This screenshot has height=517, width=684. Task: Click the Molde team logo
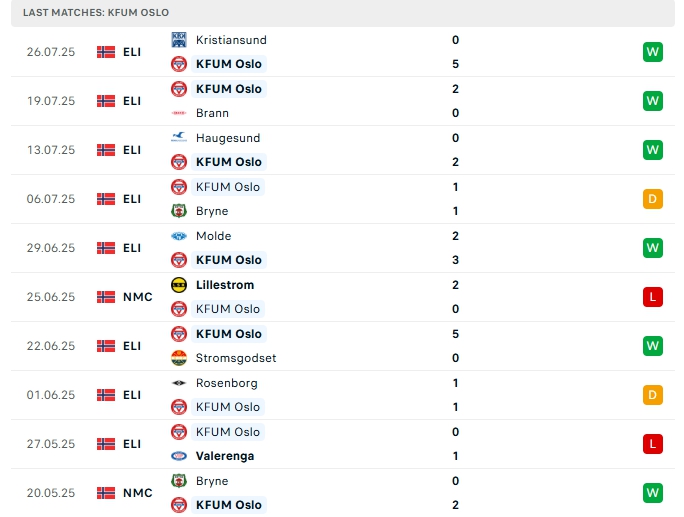[179, 236]
